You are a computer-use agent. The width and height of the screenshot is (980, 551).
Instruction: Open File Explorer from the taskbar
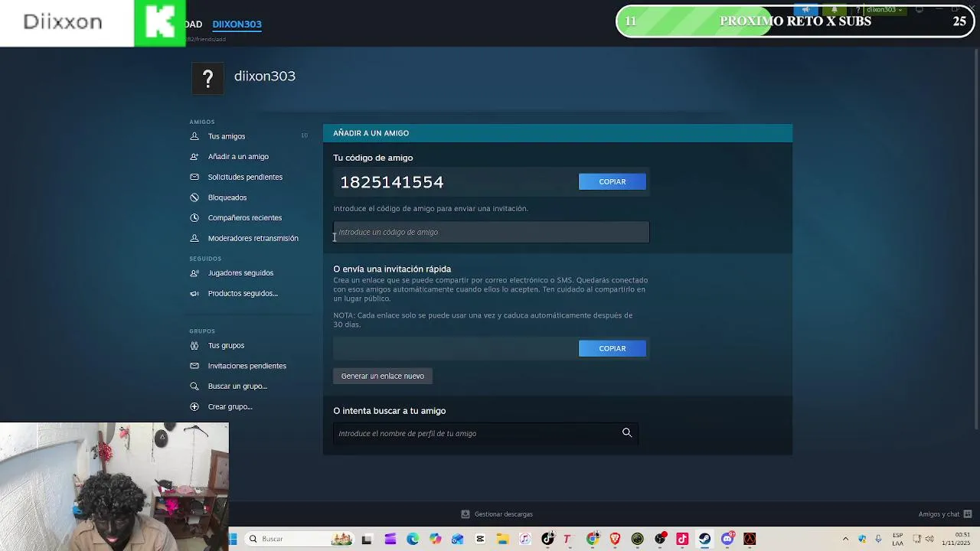pos(502,539)
